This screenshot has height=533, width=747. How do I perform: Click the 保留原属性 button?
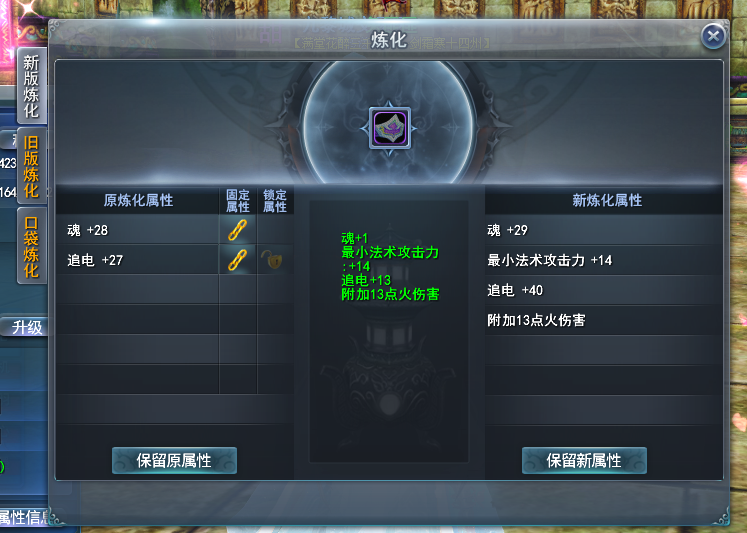174,461
